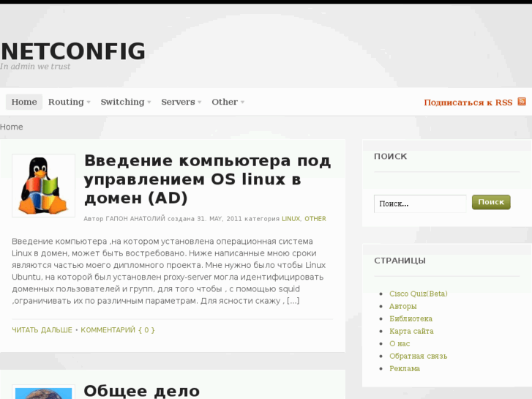
Task: Open the Linux penguin post thumbnail
Action: point(43,185)
